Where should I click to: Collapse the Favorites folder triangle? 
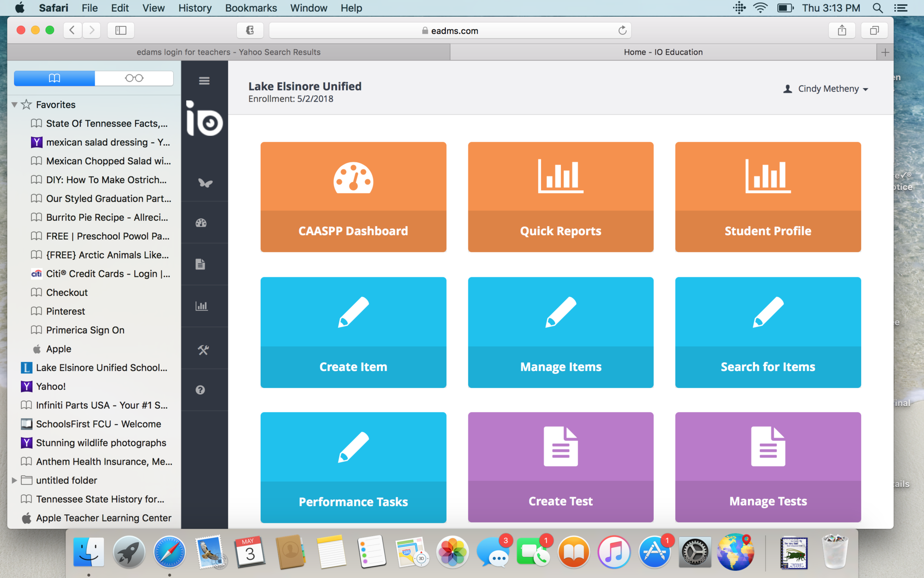tap(14, 105)
